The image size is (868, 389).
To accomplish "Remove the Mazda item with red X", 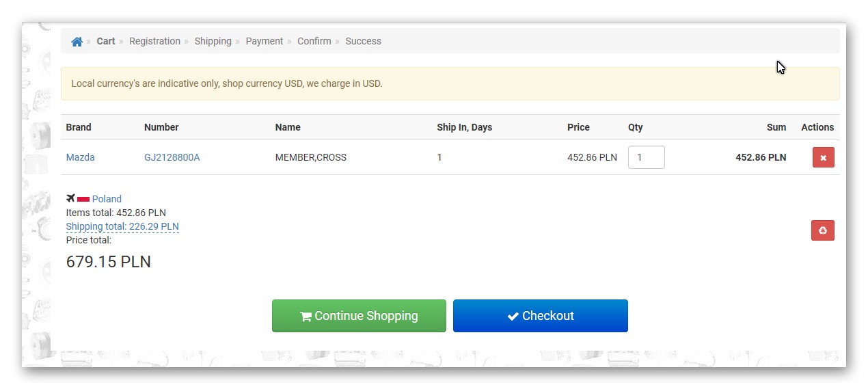I will pyautogui.click(x=823, y=158).
